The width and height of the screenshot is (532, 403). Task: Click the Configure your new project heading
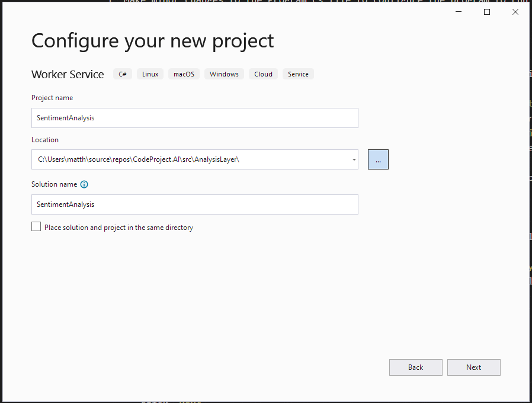pos(153,41)
